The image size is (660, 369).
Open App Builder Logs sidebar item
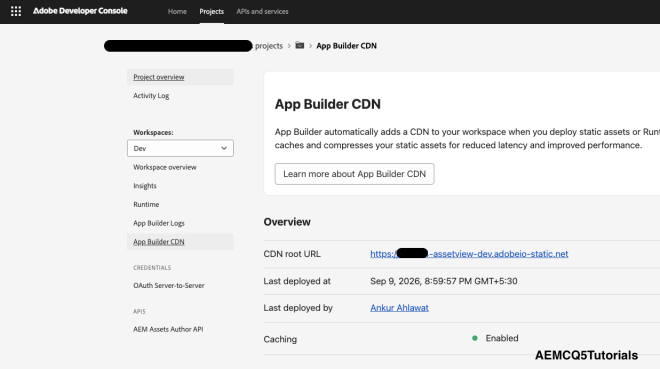[159, 223]
